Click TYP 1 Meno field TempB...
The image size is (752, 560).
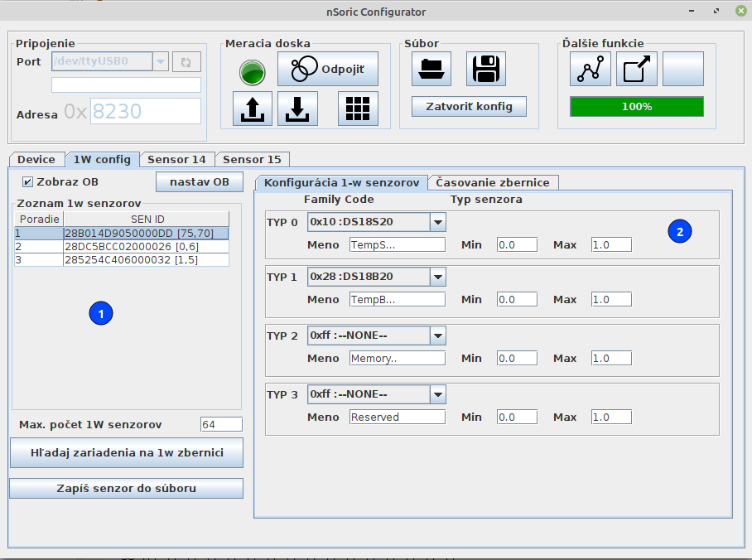pos(397,299)
